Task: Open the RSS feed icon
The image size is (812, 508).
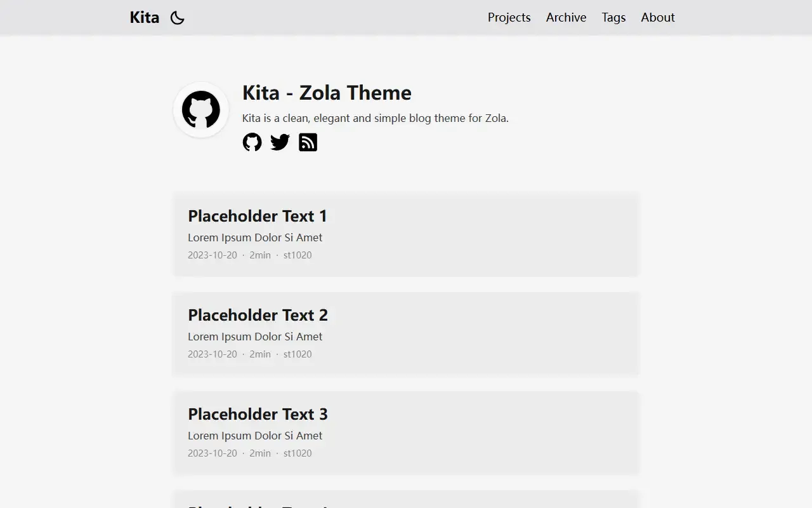Action: pyautogui.click(x=308, y=142)
